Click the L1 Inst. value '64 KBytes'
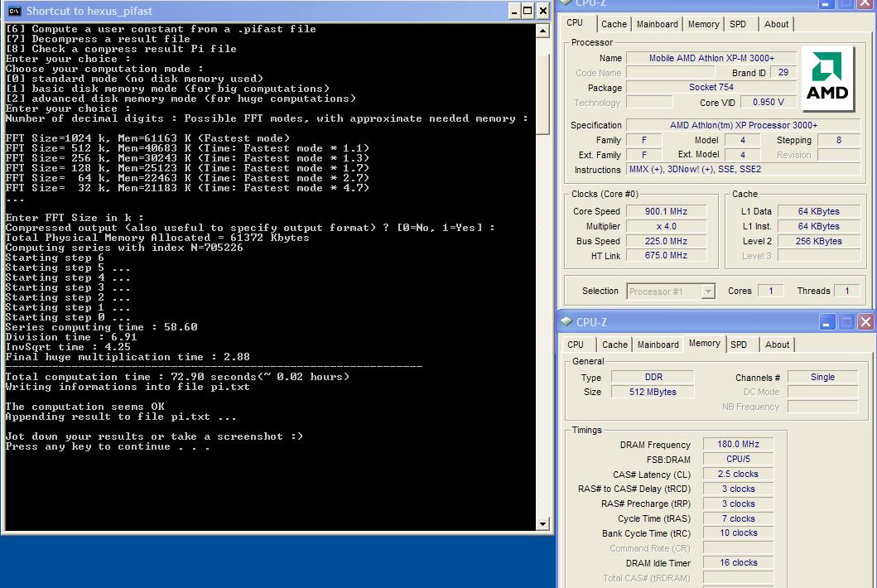 pyautogui.click(x=818, y=227)
